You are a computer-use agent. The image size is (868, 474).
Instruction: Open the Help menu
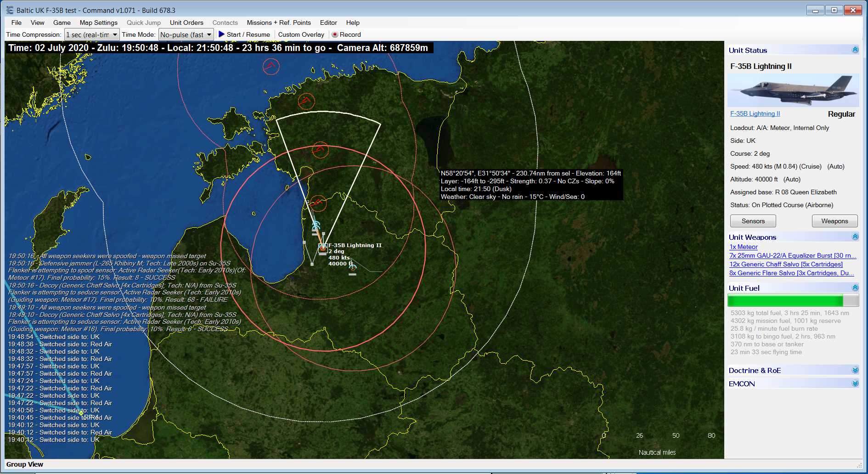353,23
